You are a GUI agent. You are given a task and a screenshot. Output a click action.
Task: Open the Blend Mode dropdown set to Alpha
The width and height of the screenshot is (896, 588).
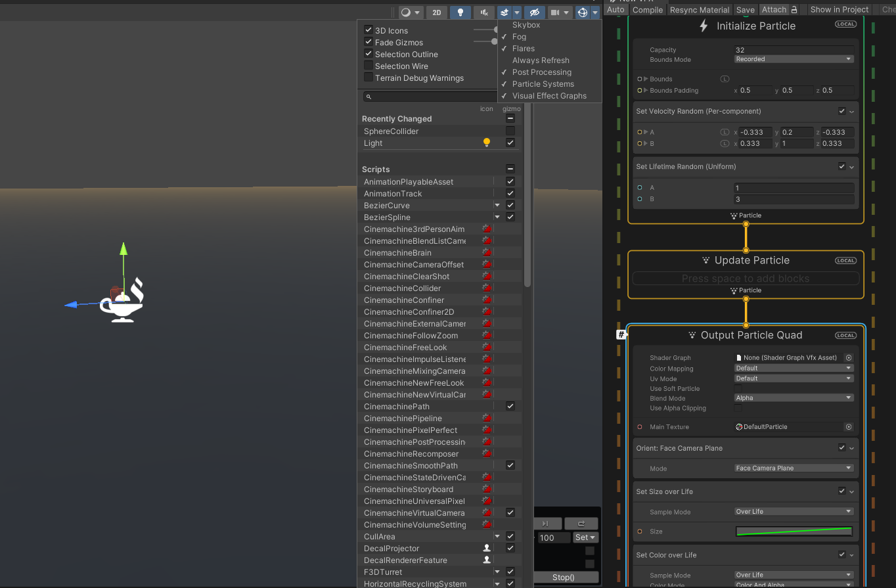pos(794,397)
